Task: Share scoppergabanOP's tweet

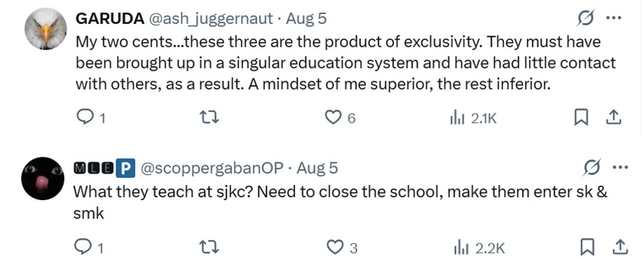Action: (x=619, y=247)
